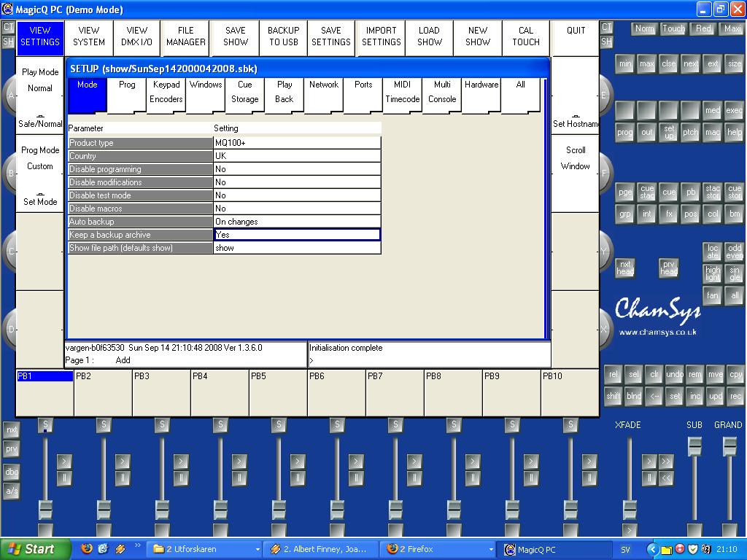Click the 'upd' update key
This screenshot has height=560, width=747.
(x=715, y=396)
